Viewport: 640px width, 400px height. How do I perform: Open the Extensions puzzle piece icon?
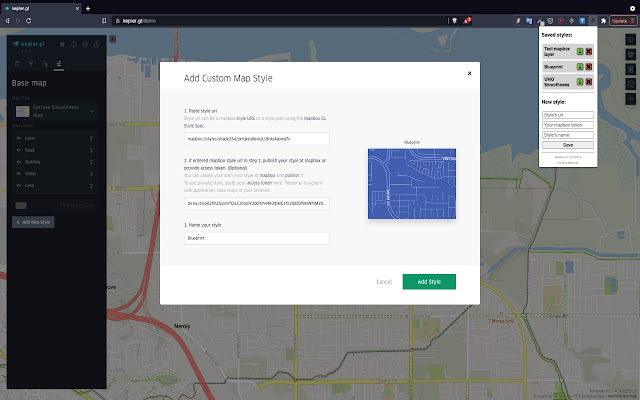(603, 21)
